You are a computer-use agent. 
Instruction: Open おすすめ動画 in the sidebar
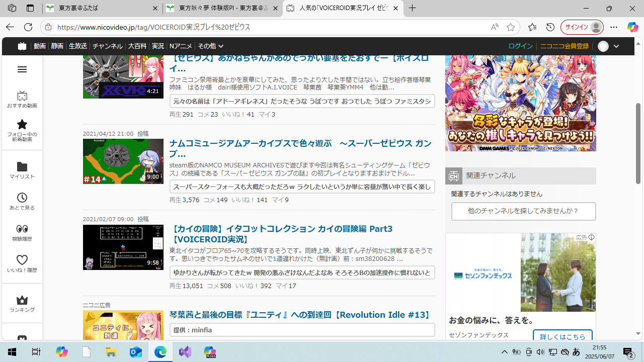pyautogui.click(x=22, y=100)
